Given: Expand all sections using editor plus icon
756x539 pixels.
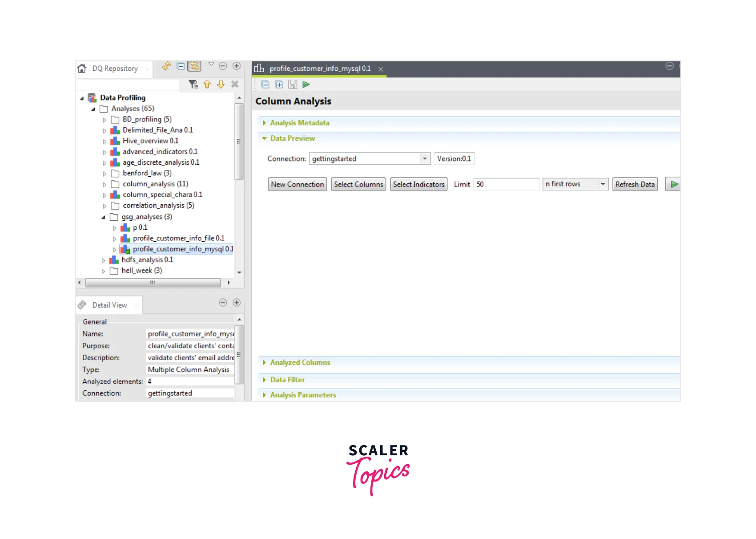Looking at the screenshot, I should point(279,85).
